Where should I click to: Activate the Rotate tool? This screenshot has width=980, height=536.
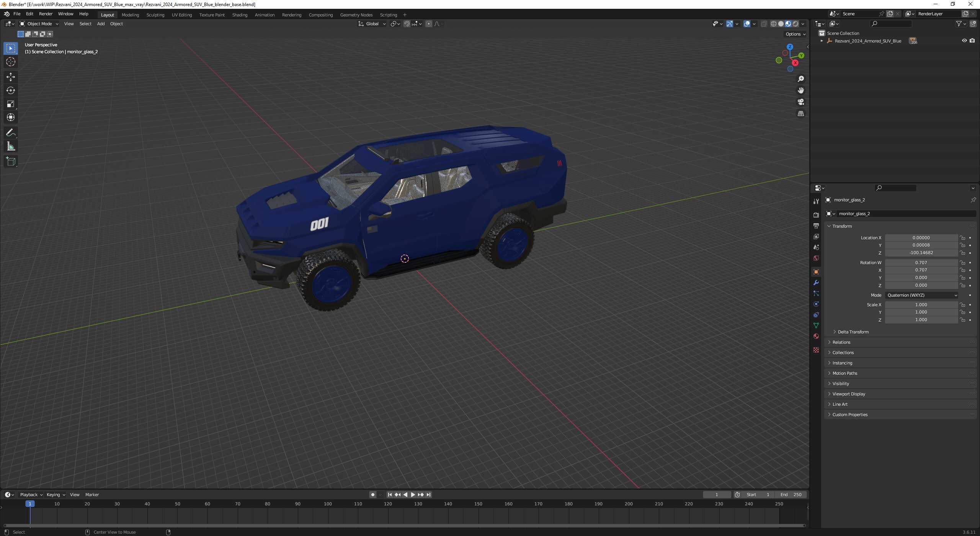tap(11, 90)
